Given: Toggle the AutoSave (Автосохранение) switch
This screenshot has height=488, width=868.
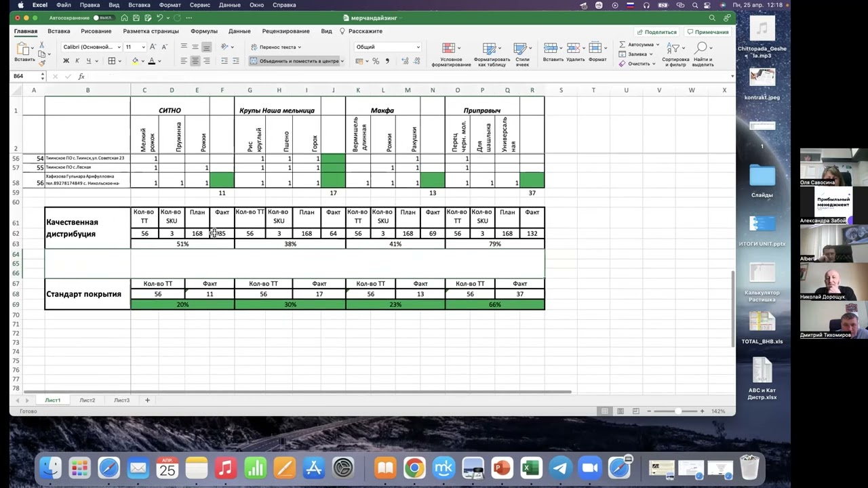Looking at the screenshot, I should pos(103,18).
